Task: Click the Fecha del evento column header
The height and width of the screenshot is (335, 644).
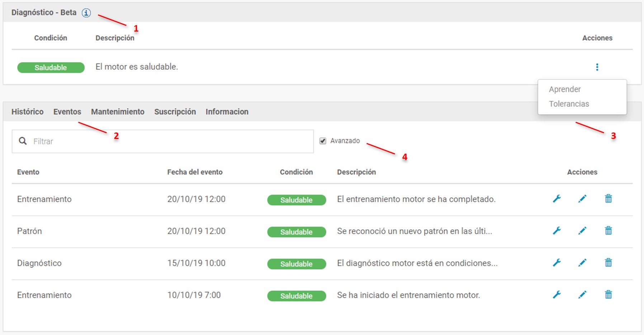Action: (x=195, y=172)
